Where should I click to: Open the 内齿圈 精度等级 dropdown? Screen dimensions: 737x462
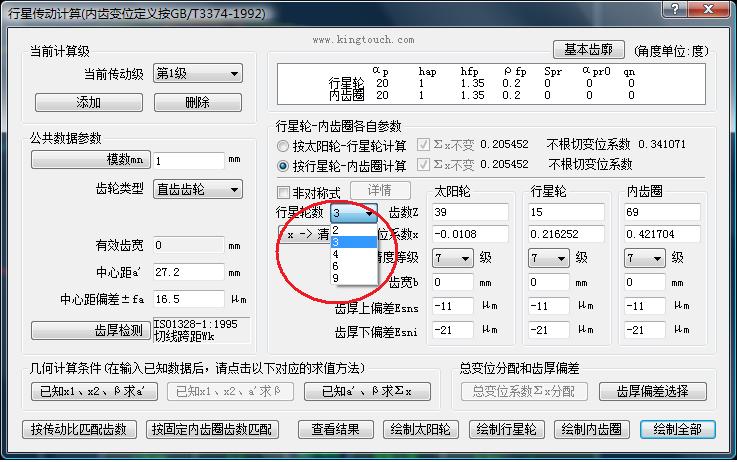click(644, 258)
